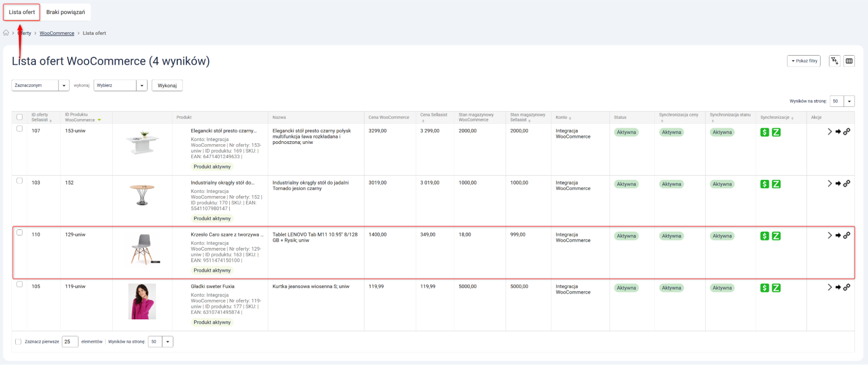This screenshot has width=868, height=365.
Task: Click the home icon in breadcrumb
Action: 6,33
